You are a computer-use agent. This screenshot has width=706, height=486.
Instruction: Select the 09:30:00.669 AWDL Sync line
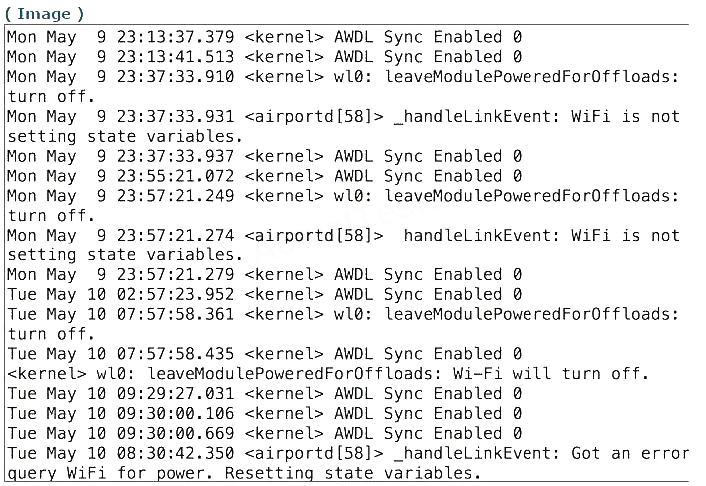pos(265,433)
